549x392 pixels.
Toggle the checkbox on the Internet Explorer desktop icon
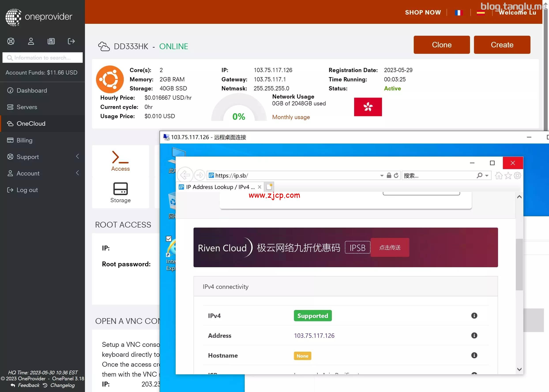(169, 239)
